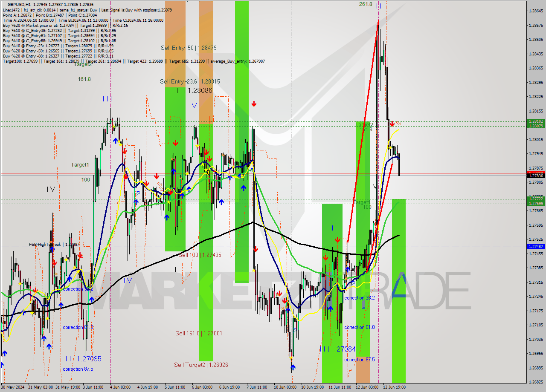Click the red sell arrow above the 7 Jun spike
The width and height of the screenshot is (546, 392).
(x=254, y=104)
